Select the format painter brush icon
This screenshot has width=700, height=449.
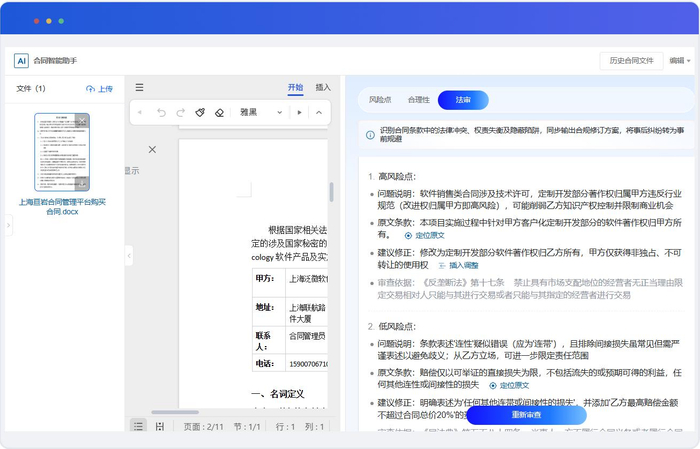pyautogui.click(x=200, y=113)
